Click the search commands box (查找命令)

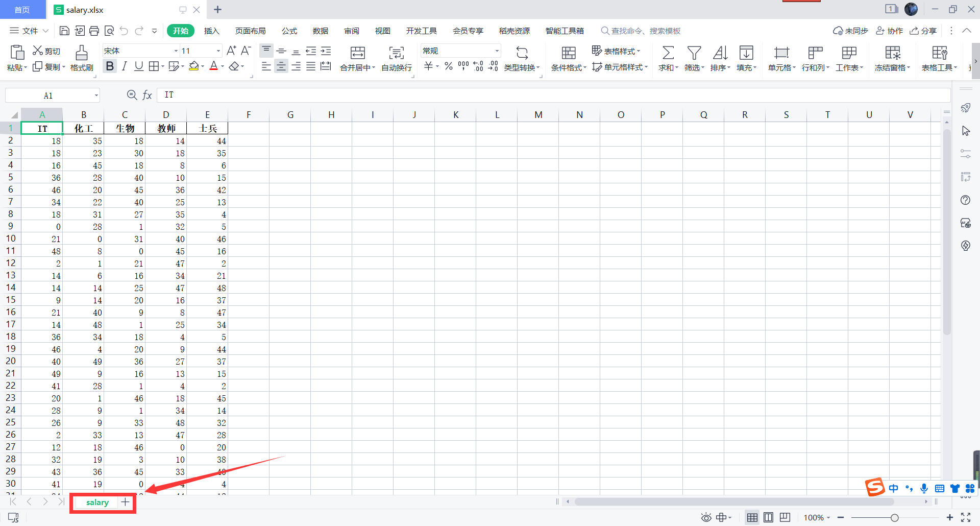click(641, 31)
